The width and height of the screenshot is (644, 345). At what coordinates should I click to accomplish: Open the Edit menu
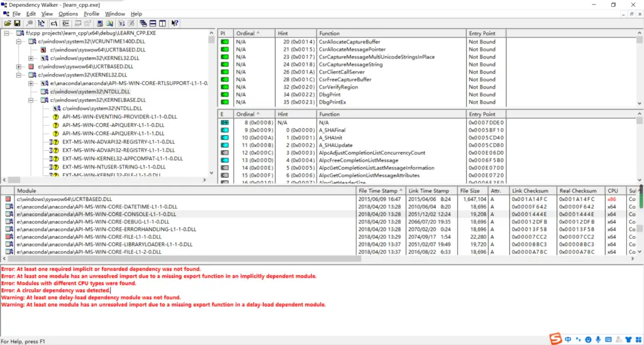coord(31,14)
